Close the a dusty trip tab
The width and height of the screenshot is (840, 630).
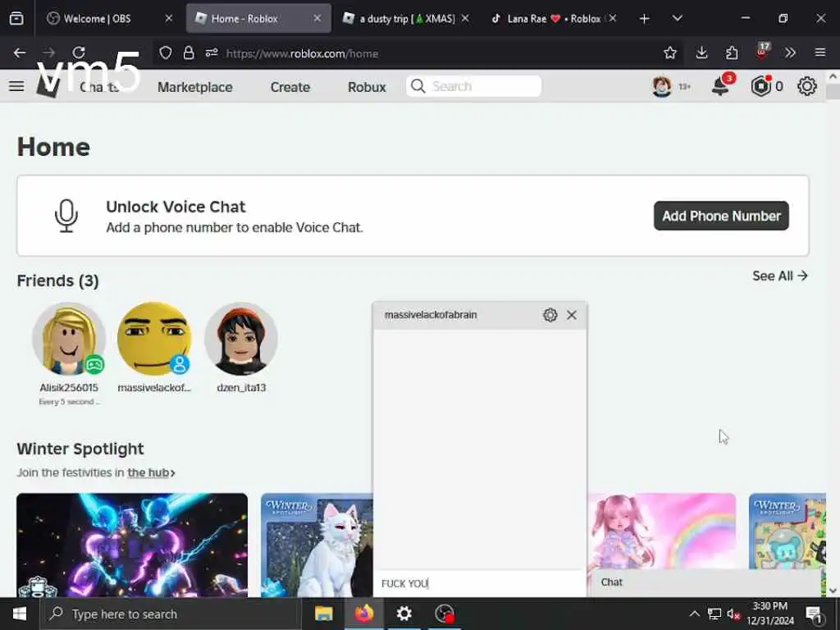click(x=465, y=18)
